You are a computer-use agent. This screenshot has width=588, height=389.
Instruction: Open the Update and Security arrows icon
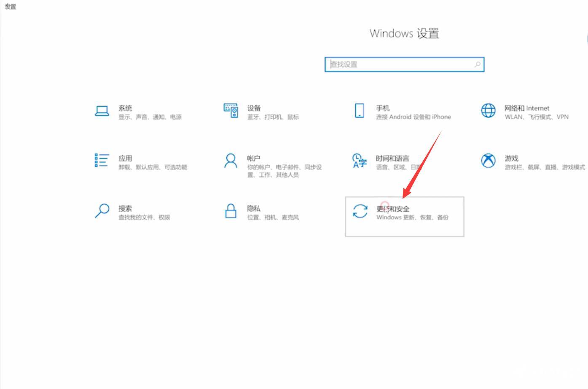tap(360, 211)
